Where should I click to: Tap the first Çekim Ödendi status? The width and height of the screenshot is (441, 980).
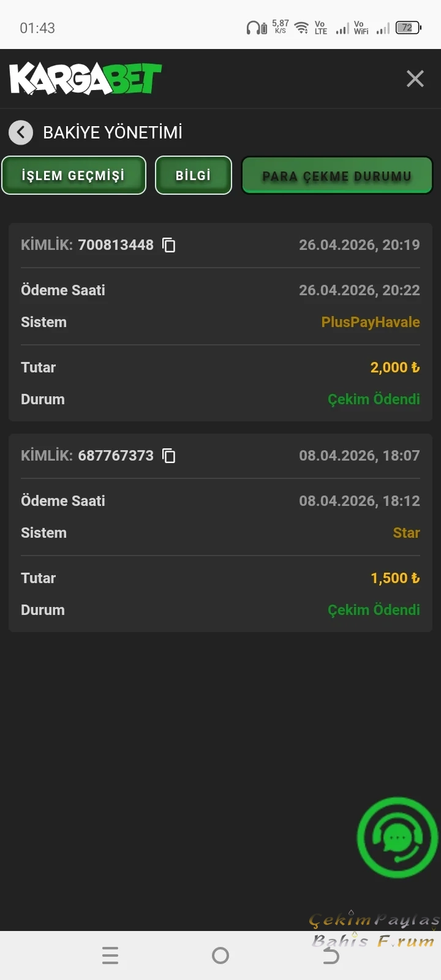[x=374, y=399]
